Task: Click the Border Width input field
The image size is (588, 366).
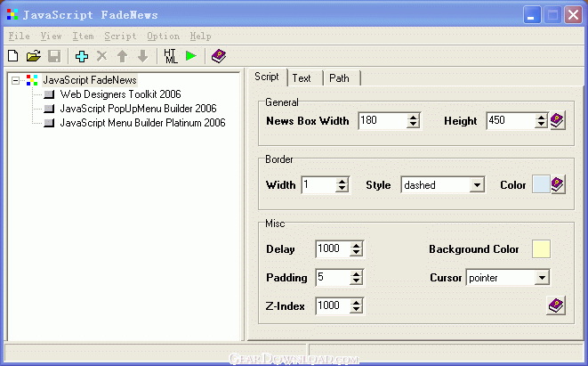Action: pyautogui.click(x=318, y=184)
